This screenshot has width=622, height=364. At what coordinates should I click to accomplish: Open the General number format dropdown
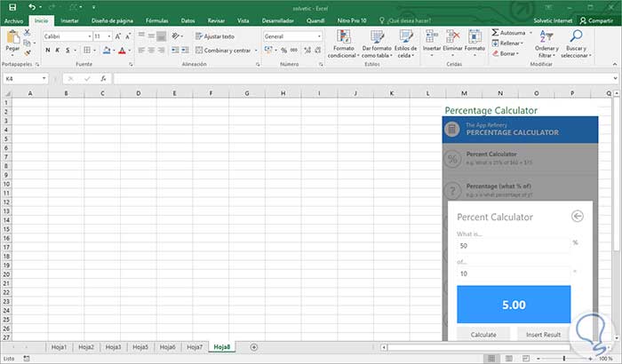319,36
